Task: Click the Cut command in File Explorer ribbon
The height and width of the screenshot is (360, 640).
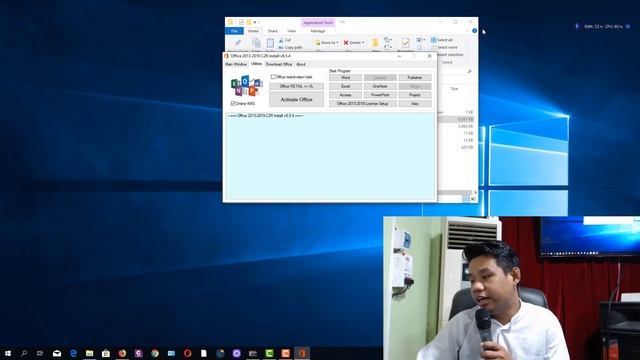Action: (x=285, y=40)
